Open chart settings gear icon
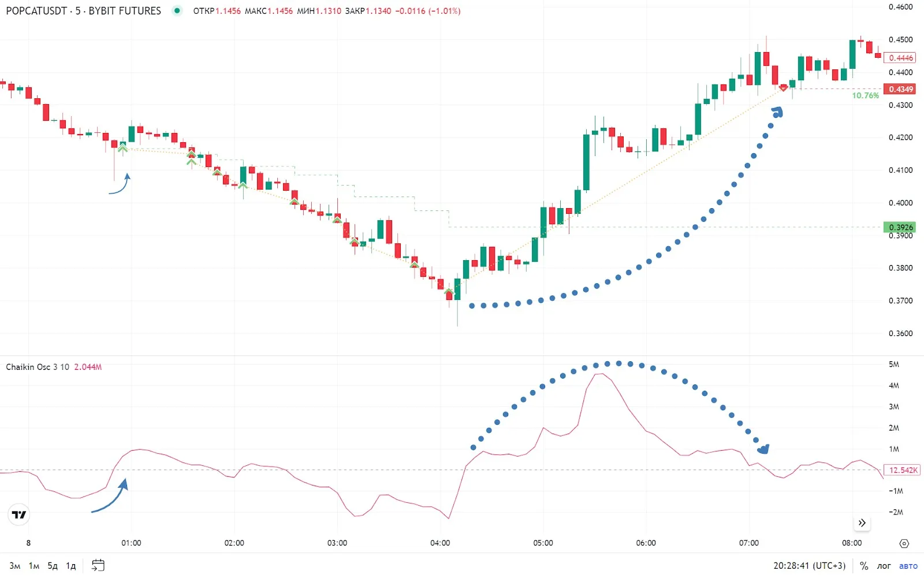Image resolution: width=924 pixels, height=578 pixels. [904, 543]
